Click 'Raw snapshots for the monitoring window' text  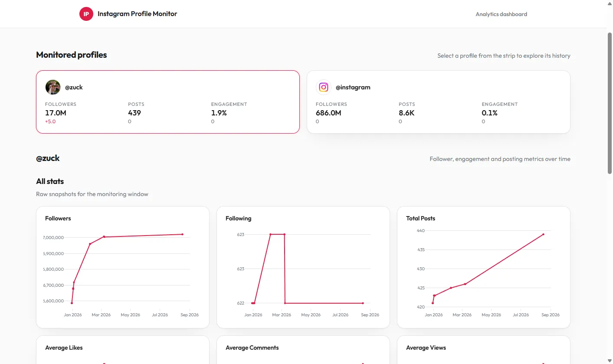coord(92,194)
